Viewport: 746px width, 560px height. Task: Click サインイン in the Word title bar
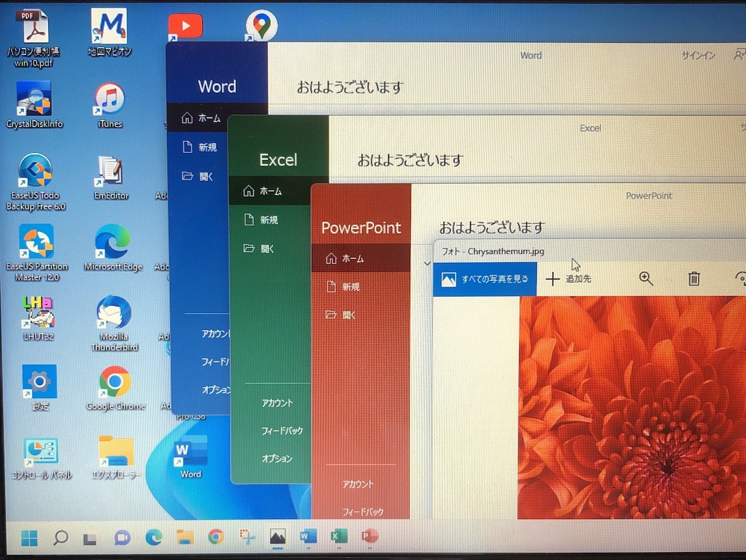pos(698,56)
